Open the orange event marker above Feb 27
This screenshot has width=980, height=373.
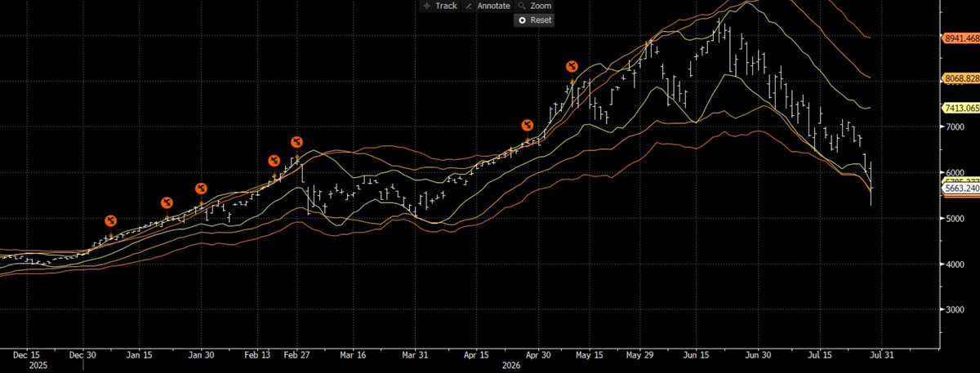coord(296,143)
